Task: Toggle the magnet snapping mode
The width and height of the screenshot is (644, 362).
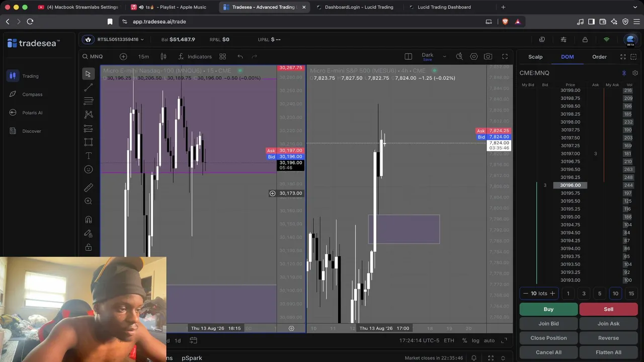Action: click(x=88, y=219)
